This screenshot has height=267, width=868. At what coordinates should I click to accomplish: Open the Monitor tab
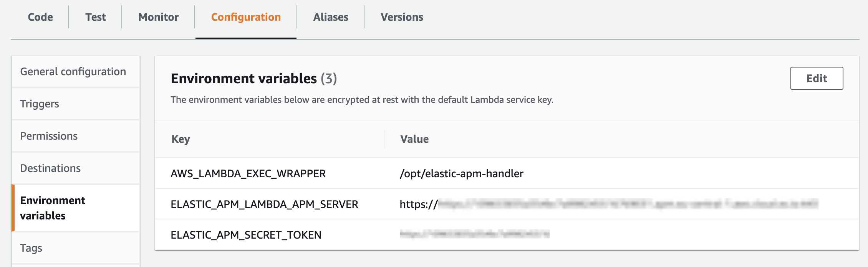[158, 17]
